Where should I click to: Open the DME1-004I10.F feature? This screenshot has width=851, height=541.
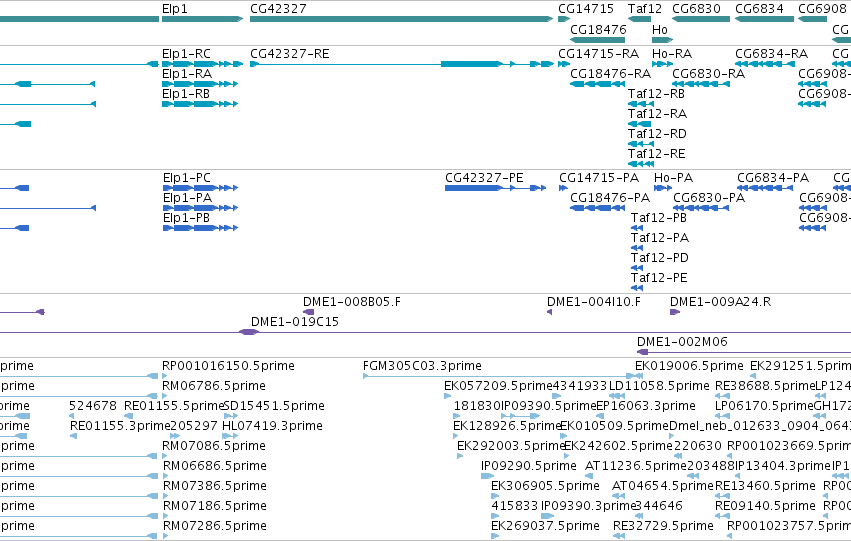pyautogui.click(x=549, y=312)
